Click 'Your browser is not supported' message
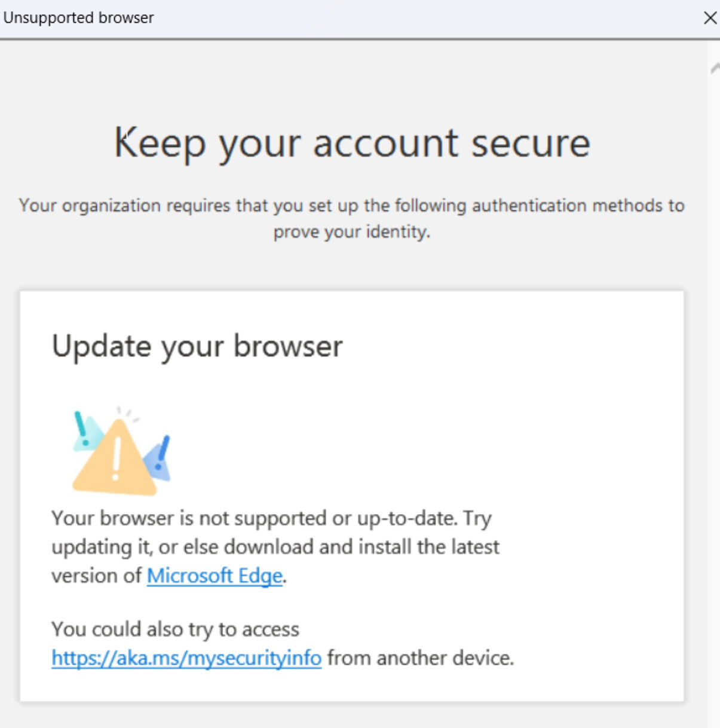The image size is (720, 728). (271, 518)
